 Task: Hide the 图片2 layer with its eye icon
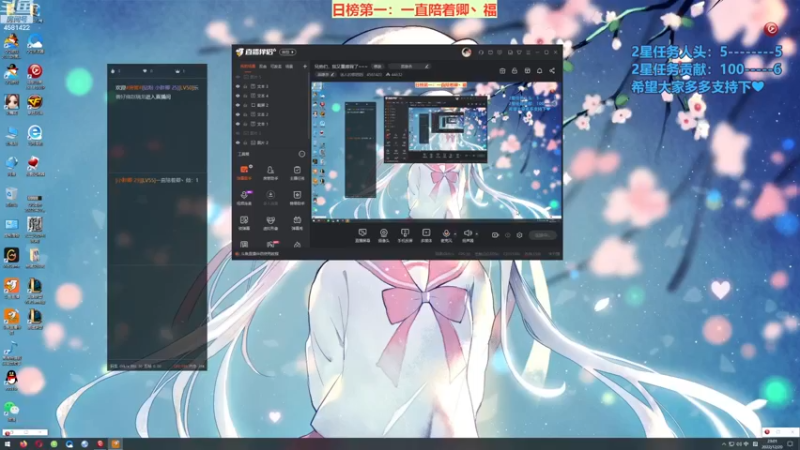[238, 142]
